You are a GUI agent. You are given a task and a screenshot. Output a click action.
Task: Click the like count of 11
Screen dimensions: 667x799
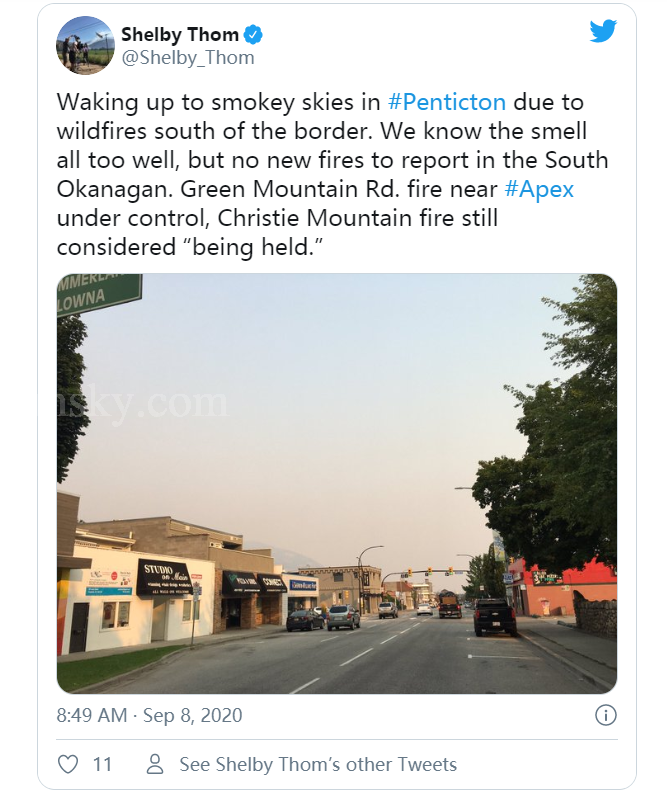click(x=102, y=765)
